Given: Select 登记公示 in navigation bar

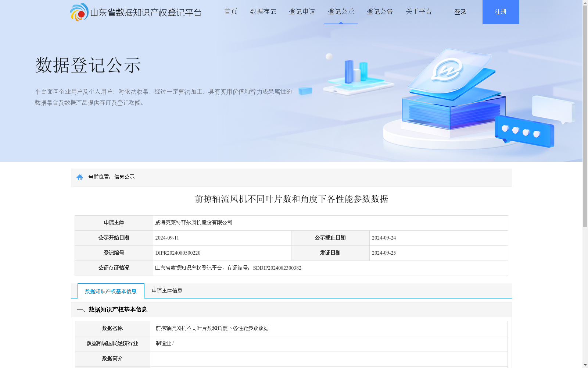Looking at the screenshot, I should (341, 12).
